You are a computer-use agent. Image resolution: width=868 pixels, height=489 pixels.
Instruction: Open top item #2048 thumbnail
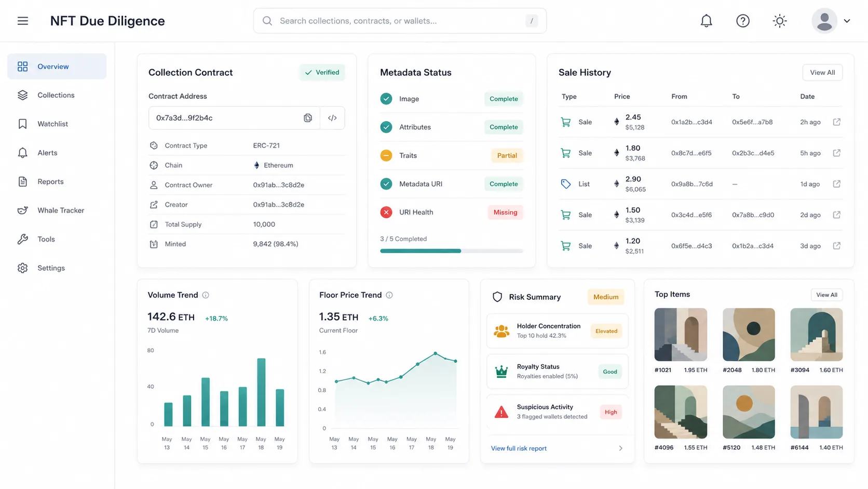[x=749, y=335]
